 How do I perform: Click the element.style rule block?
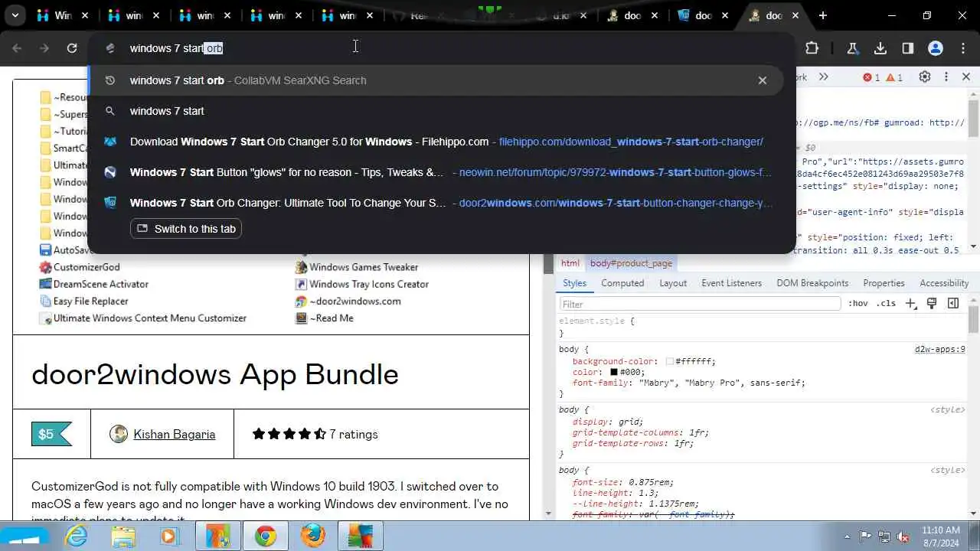tap(762, 328)
